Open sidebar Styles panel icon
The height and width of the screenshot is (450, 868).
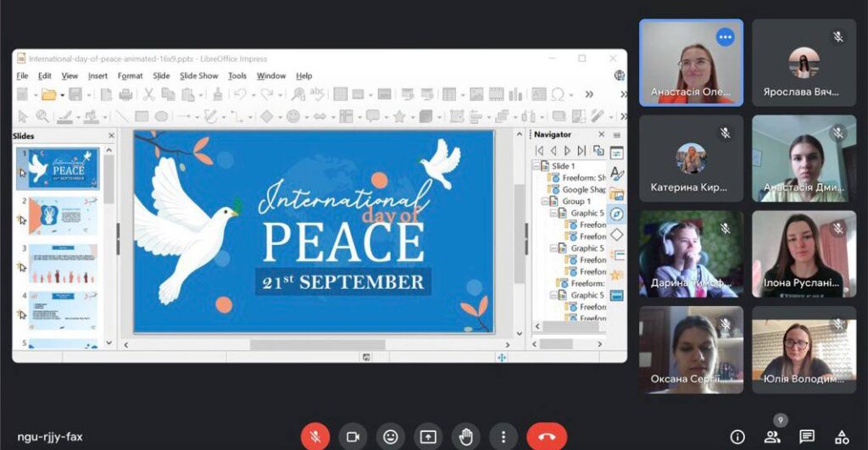coord(616,174)
